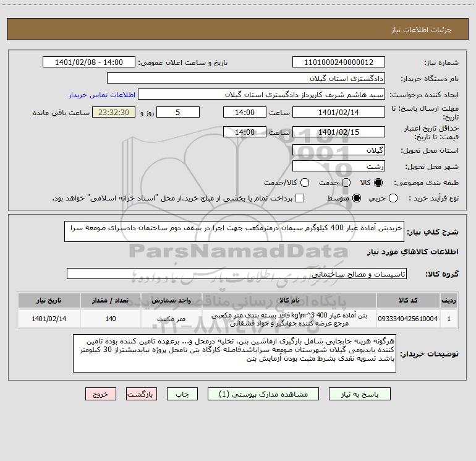Click the announcement date field 1401/02/08 - 14:00
Viewport: 476px width, 461px height.
89,62
